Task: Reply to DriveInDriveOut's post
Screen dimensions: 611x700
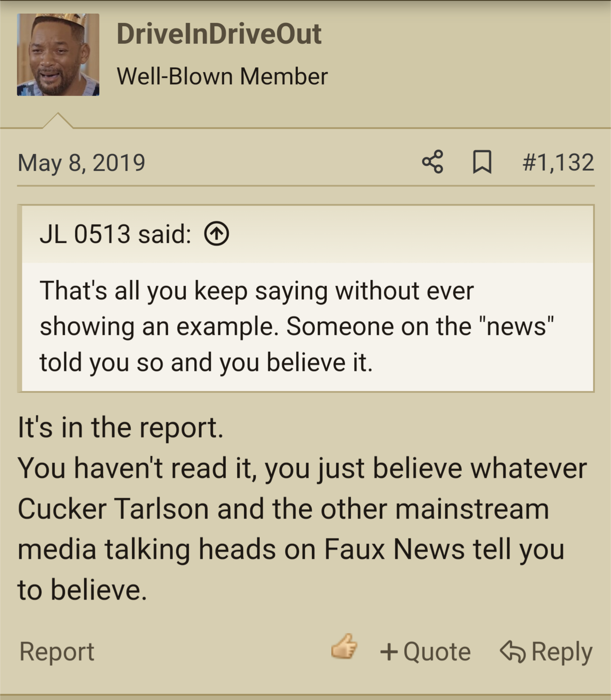Action: (546, 652)
